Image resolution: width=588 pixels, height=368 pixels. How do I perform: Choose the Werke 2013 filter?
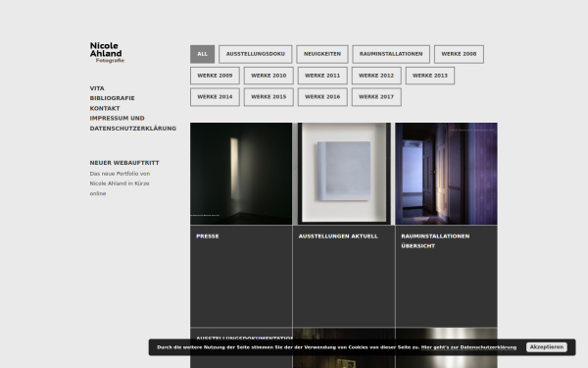point(430,76)
